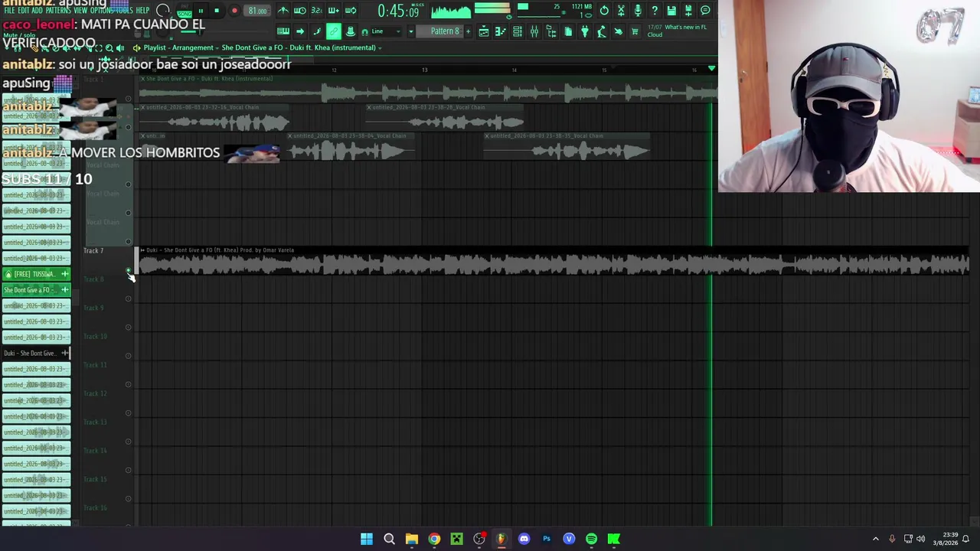Toggle the metronome

[283, 11]
